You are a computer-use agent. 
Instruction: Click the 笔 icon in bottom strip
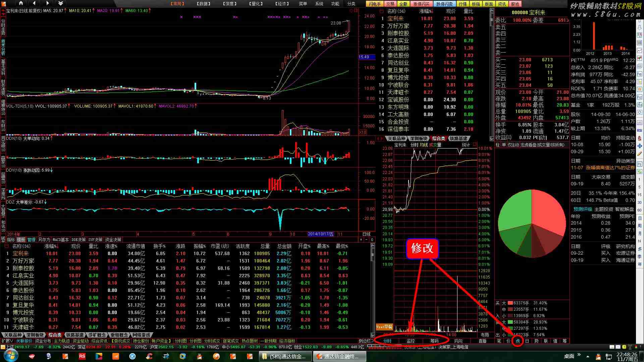click(x=499, y=341)
